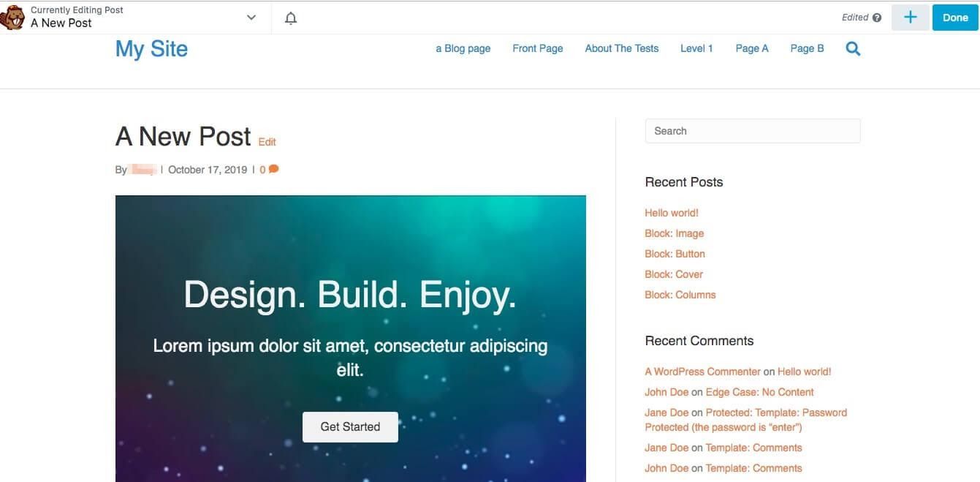Viewport: 980px width, 482px height.
Task: Open the 'Hello world!' recent post link
Action: tap(671, 213)
